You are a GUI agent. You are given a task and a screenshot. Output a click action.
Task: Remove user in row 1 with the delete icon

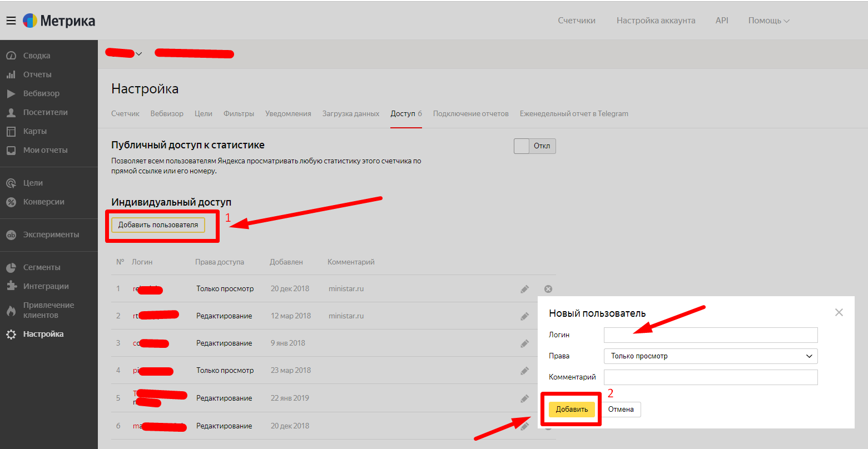[x=548, y=289]
